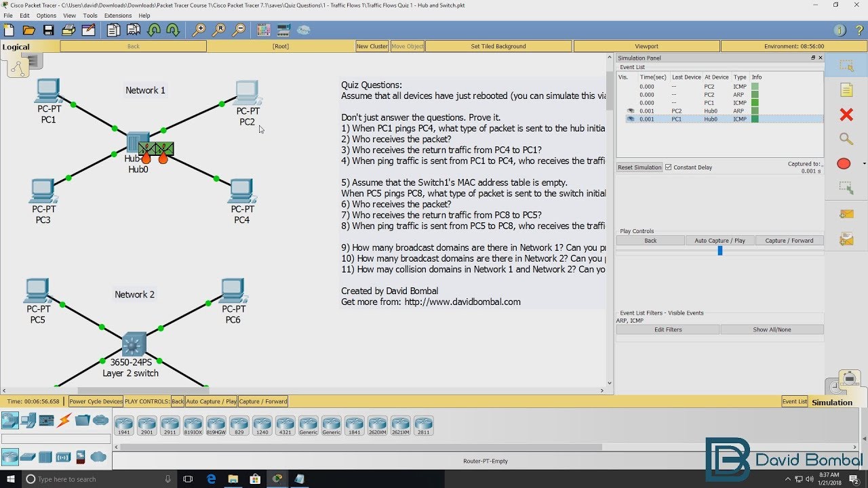Open the Help menu

pos(144,16)
